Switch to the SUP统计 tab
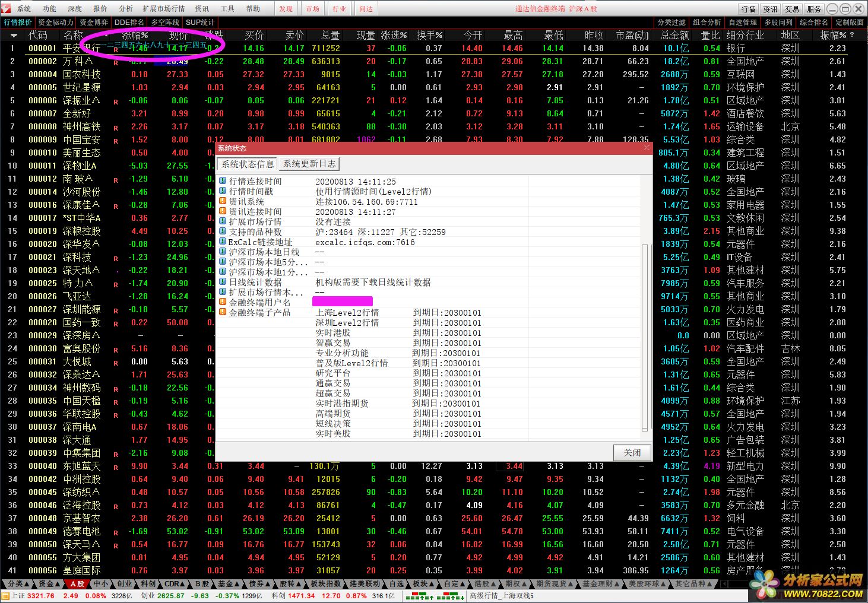This screenshot has width=868, height=603. tap(201, 23)
